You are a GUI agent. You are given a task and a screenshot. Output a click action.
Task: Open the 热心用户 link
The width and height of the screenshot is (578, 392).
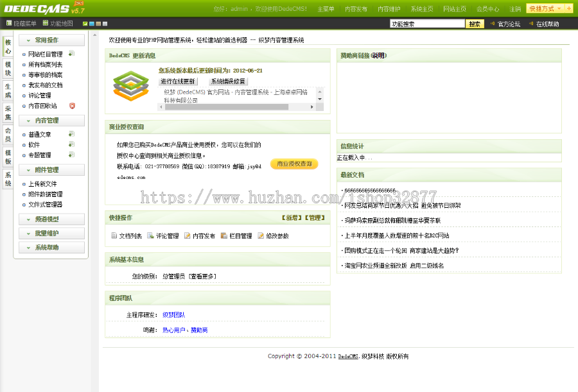(x=173, y=330)
